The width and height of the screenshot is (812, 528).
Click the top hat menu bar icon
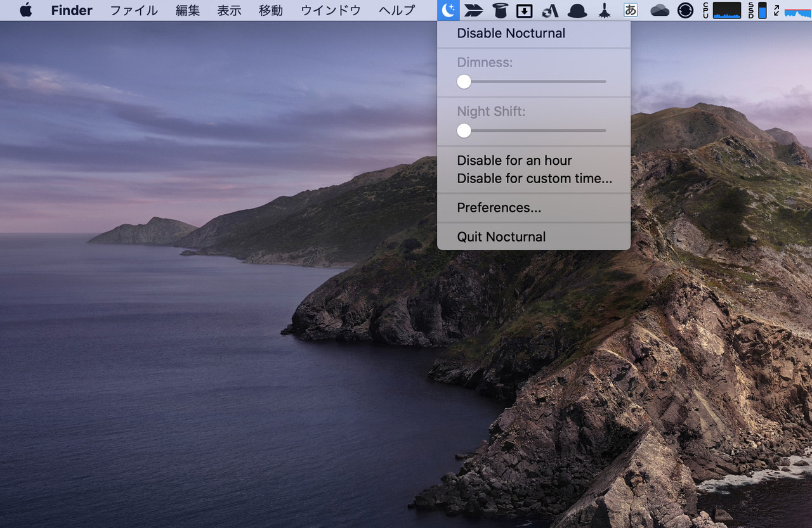pos(500,10)
